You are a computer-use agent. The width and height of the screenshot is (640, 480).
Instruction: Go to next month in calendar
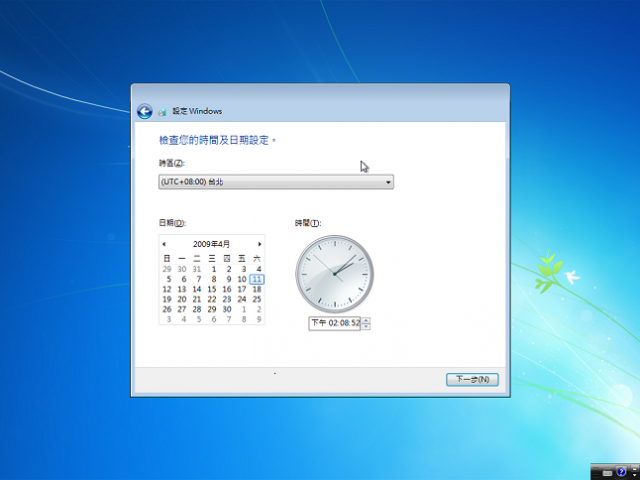(x=260, y=244)
